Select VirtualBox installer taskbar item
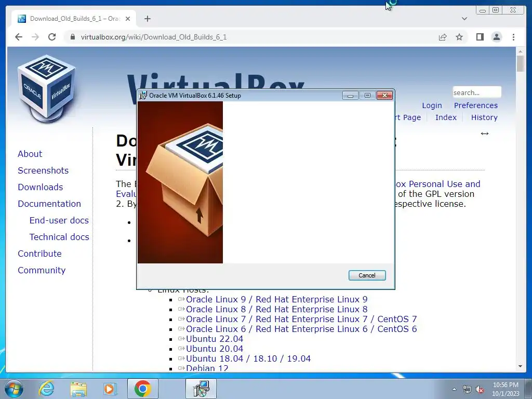This screenshot has width=532, height=399. [201, 389]
